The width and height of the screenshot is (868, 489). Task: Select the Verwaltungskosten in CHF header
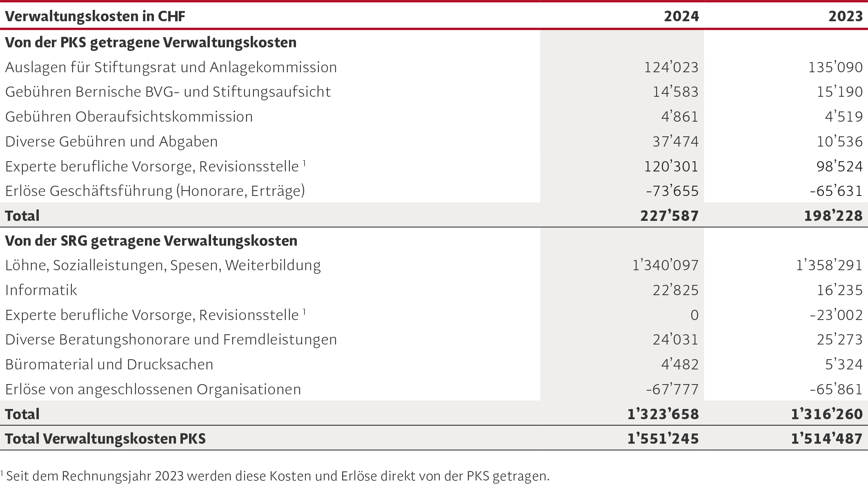95,16
